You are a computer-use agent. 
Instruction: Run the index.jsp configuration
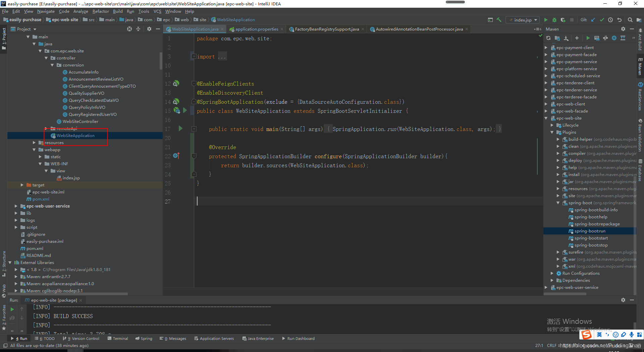pos(546,20)
